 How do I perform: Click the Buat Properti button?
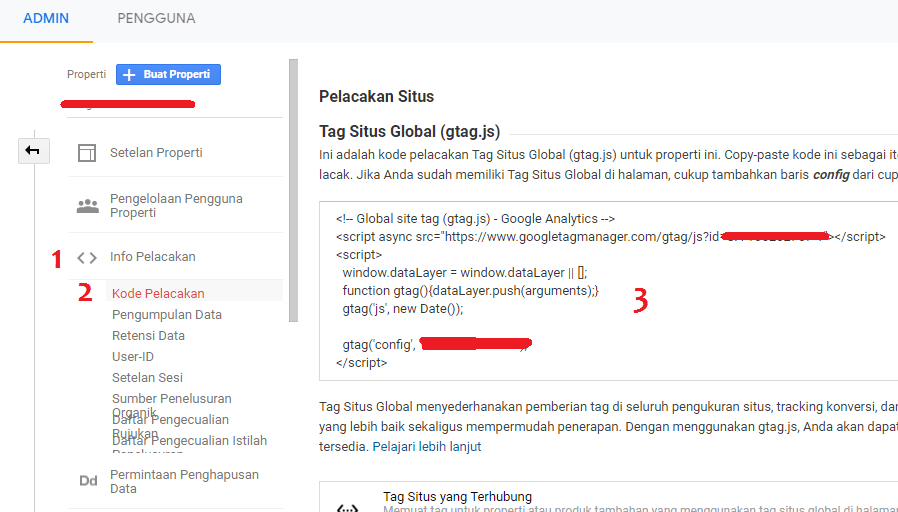coord(168,74)
